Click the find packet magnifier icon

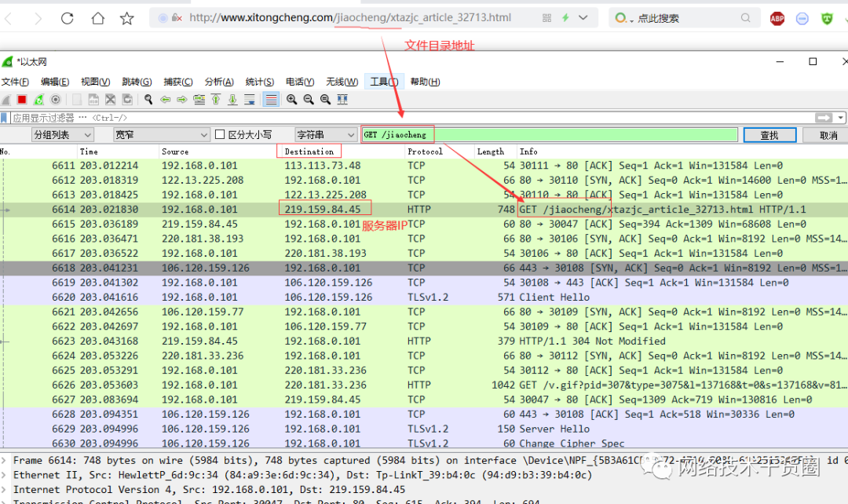click(x=148, y=100)
